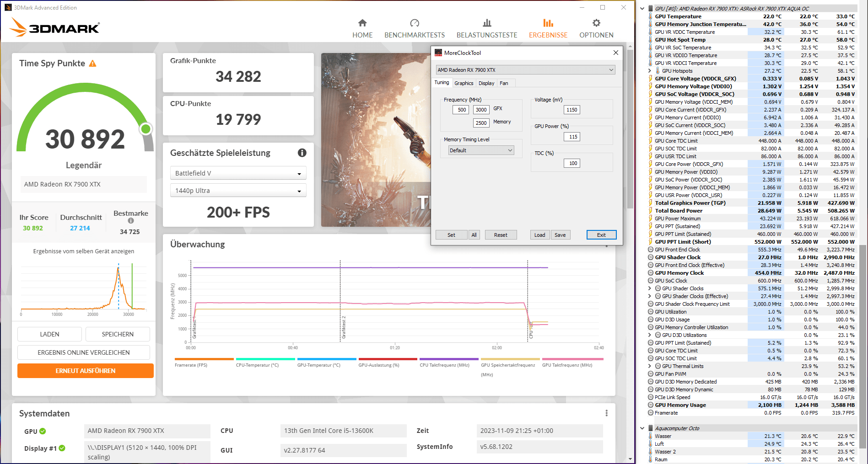Click the Set button in MoreClockTool
Viewport: 868px width, 464px height.
(x=451, y=235)
